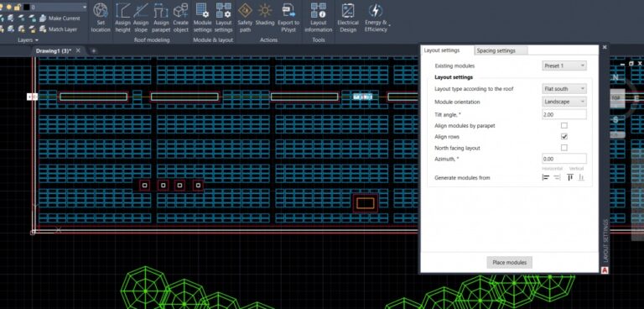
Task: Open the Export to PVsyst tool
Action: pos(288,18)
